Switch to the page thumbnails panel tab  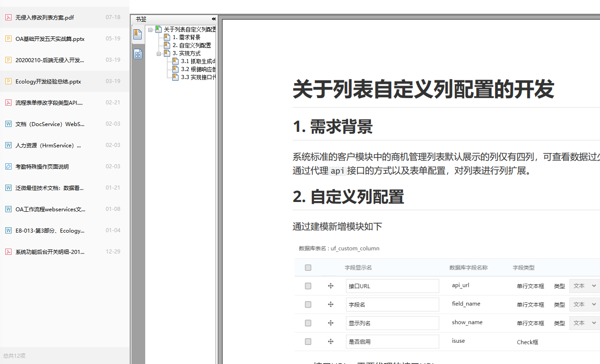pyautogui.click(x=138, y=54)
